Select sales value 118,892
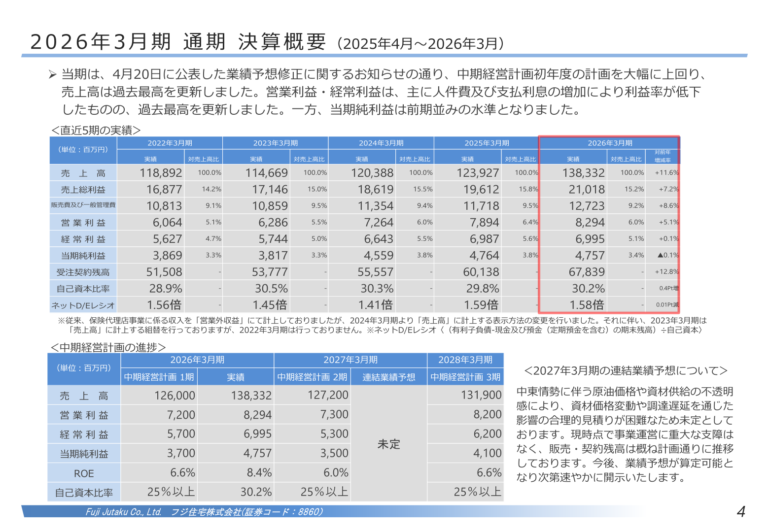The width and height of the screenshot is (769, 532). point(161,173)
